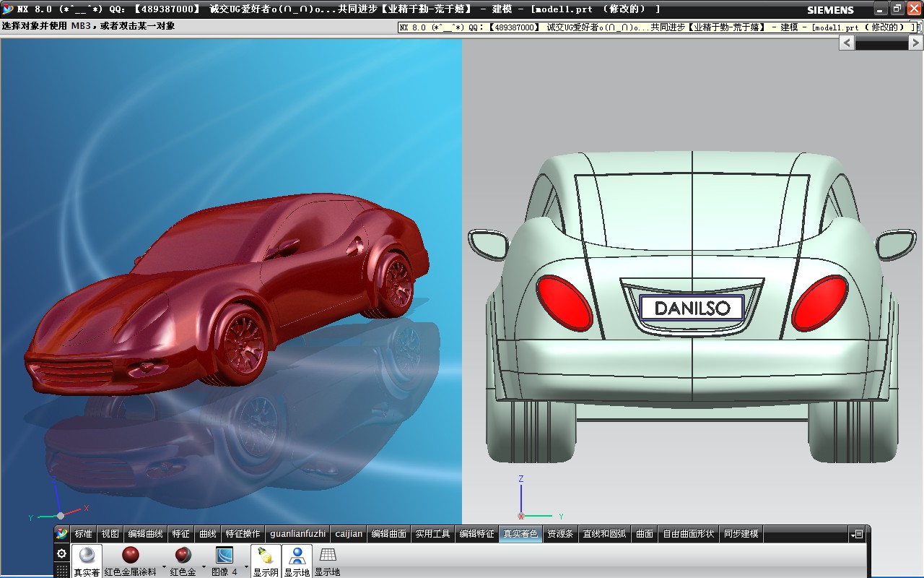Click the 选择对象并使用 MB3 status prompt text
Image resolution: width=924 pixels, height=578 pixels.
(x=88, y=26)
